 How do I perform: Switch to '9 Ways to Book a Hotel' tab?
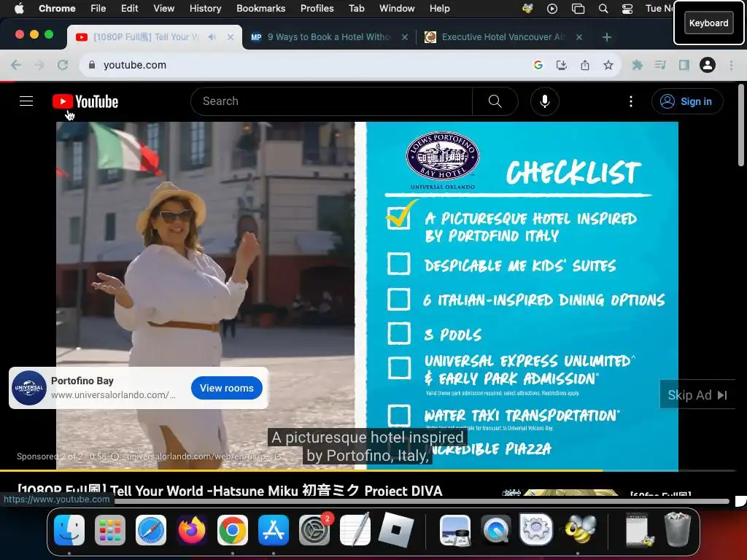click(x=329, y=36)
